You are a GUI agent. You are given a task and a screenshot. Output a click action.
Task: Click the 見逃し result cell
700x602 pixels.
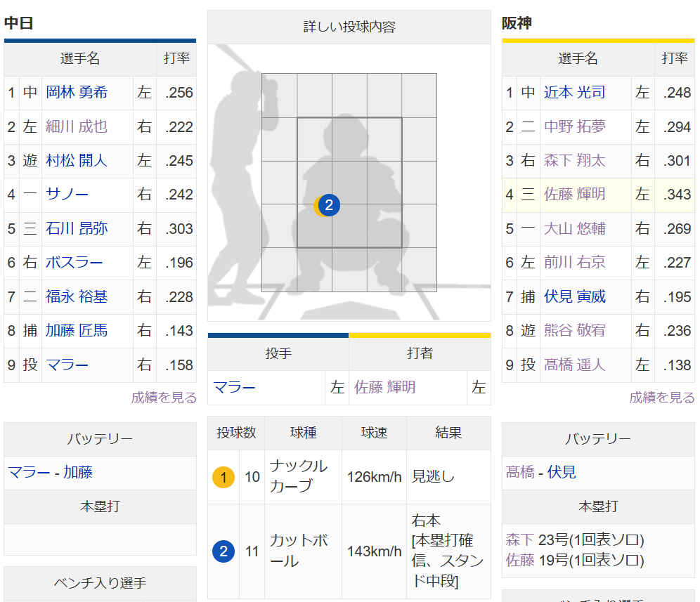click(x=448, y=476)
